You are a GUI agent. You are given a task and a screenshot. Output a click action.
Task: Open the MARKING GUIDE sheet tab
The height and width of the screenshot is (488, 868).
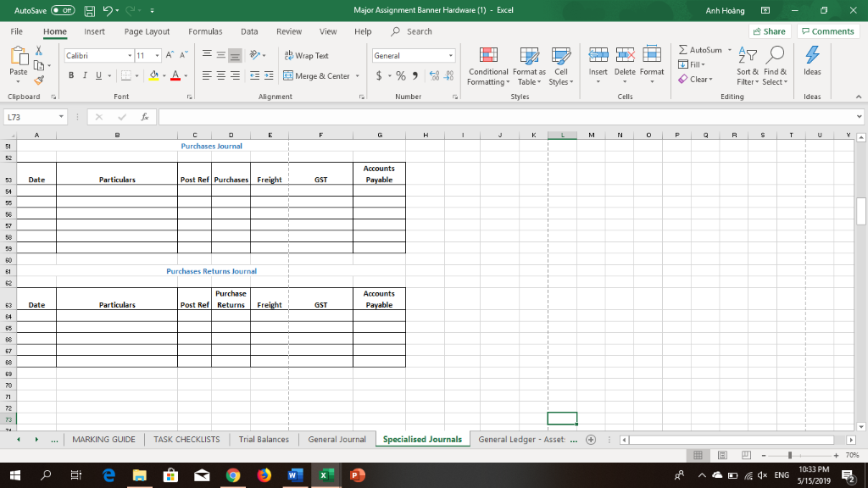click(103, 440)
